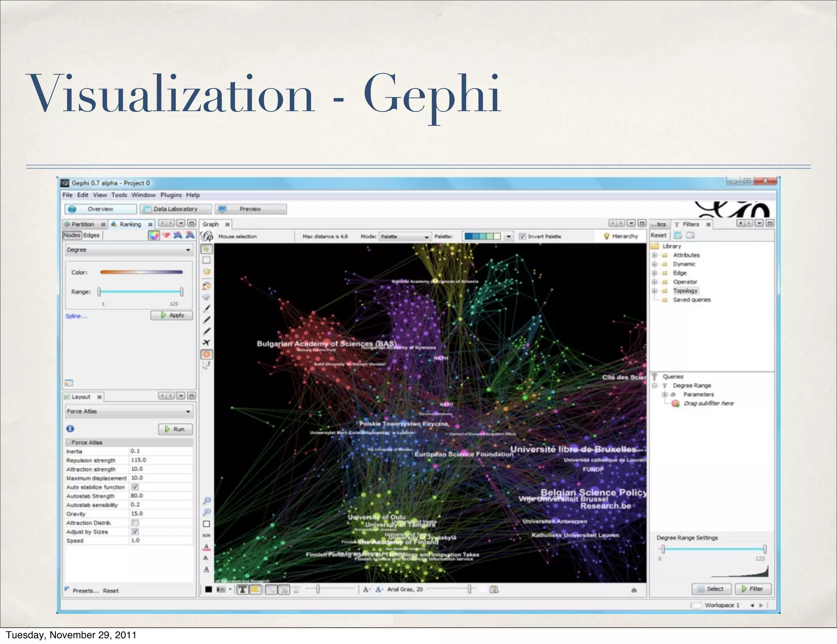Click the blue info icon in Layout
The width and height of the screenshot is (837, 644).
[x=70, y=429]
